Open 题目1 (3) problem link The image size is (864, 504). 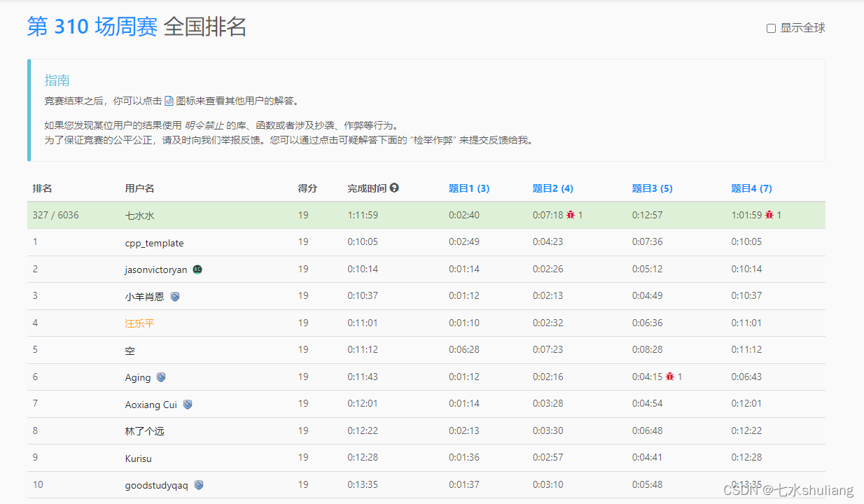tap(469, 188)
